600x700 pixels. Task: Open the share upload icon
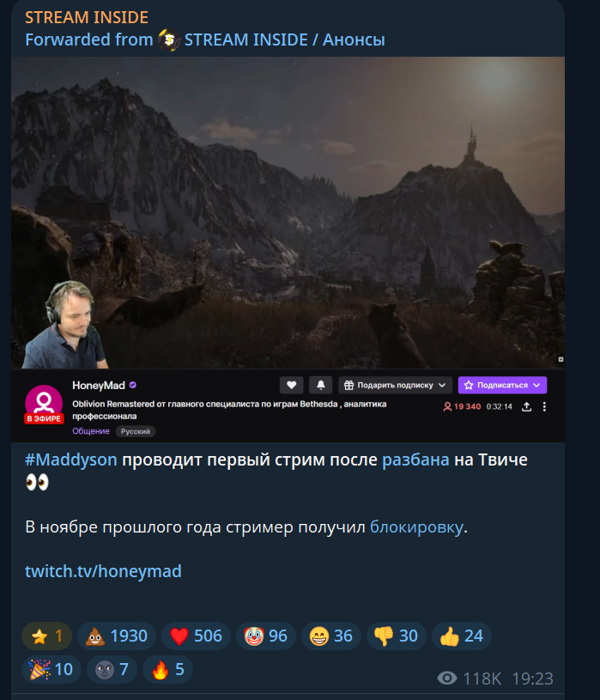coord(526,407)
